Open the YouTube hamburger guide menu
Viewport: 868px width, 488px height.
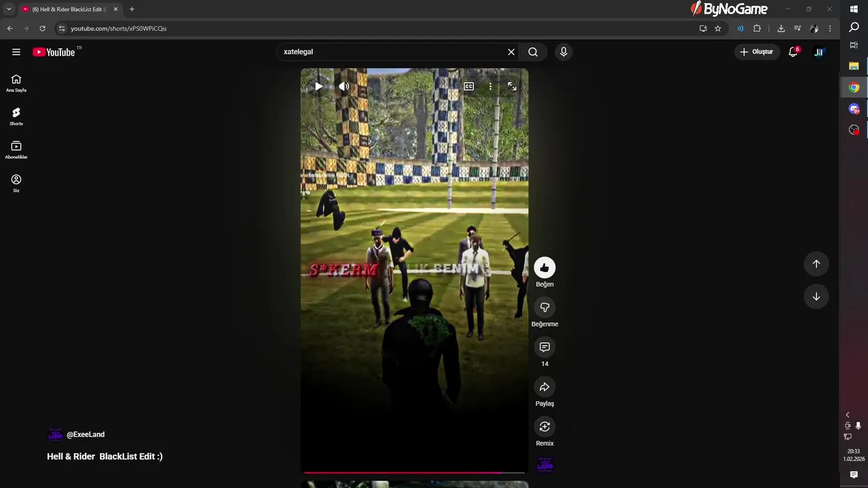click(x=16, y=52)
